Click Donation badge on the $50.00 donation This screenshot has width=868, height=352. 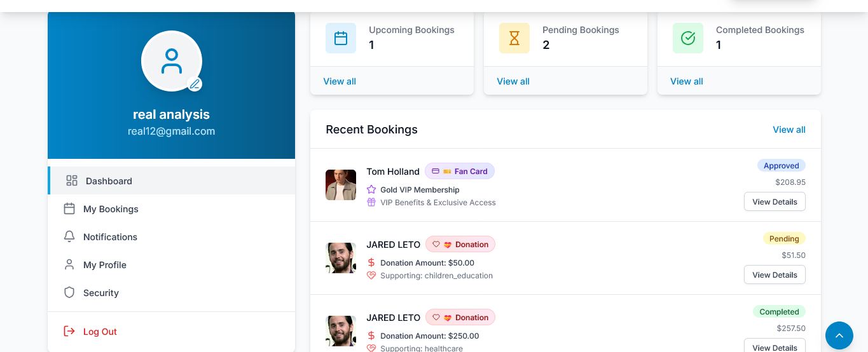460,244
